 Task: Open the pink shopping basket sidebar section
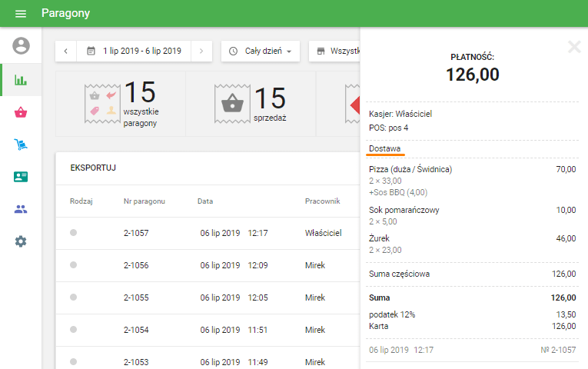tap(21, 112)
